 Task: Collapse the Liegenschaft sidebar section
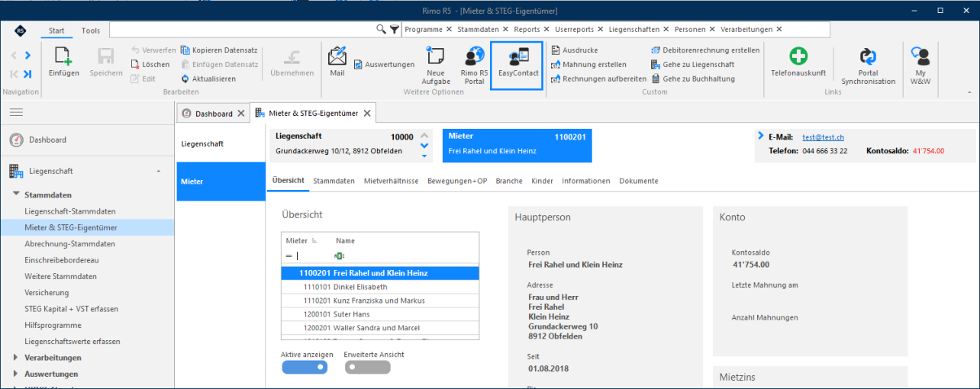(158, 171)
